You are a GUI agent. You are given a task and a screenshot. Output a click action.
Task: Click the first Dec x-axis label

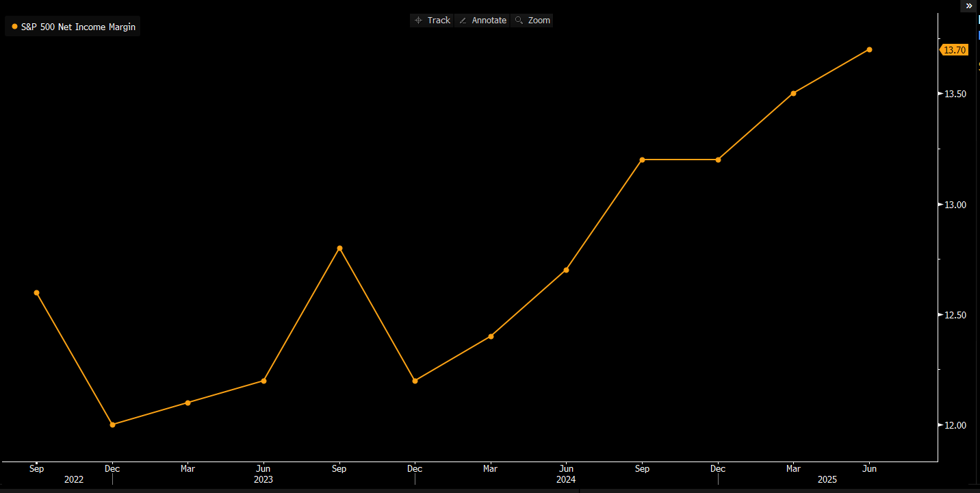click(x=112, y=469)
